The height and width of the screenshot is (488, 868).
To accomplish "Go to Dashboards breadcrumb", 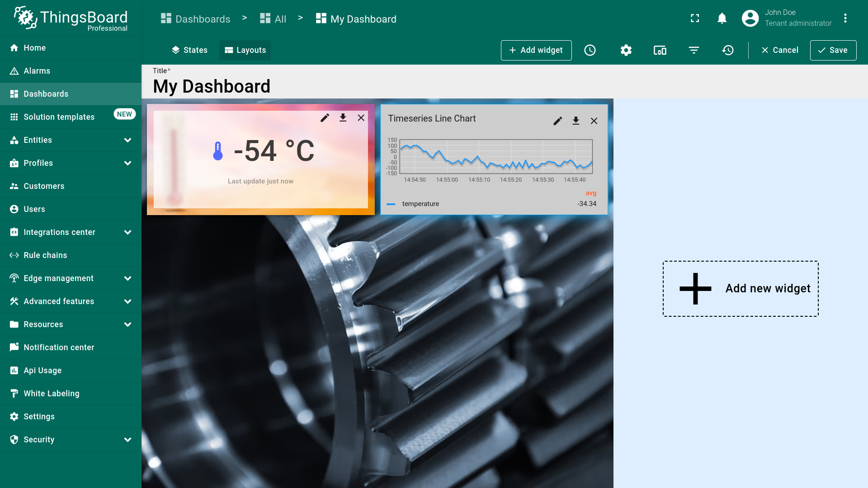I will [x=195, y=19].
